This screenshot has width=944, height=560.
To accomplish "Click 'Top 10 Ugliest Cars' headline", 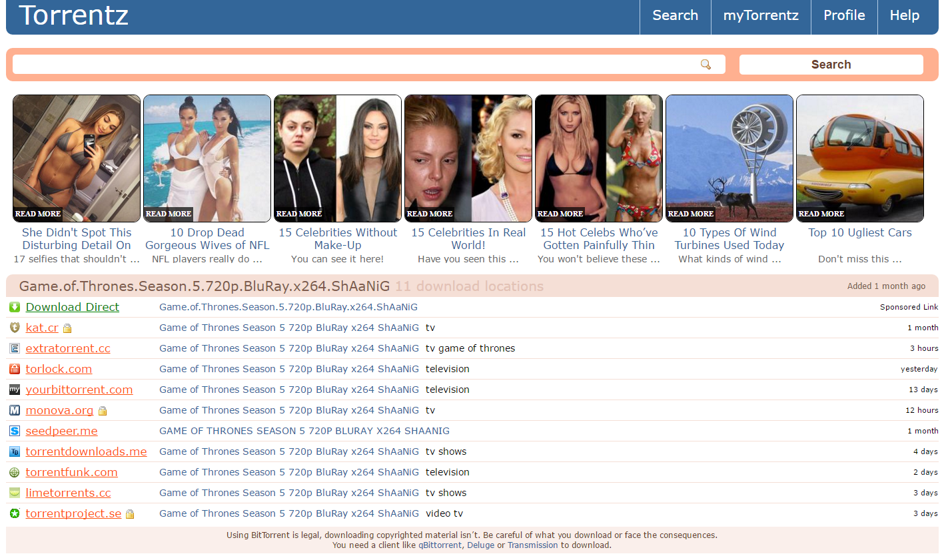I will tap(860, 232).
